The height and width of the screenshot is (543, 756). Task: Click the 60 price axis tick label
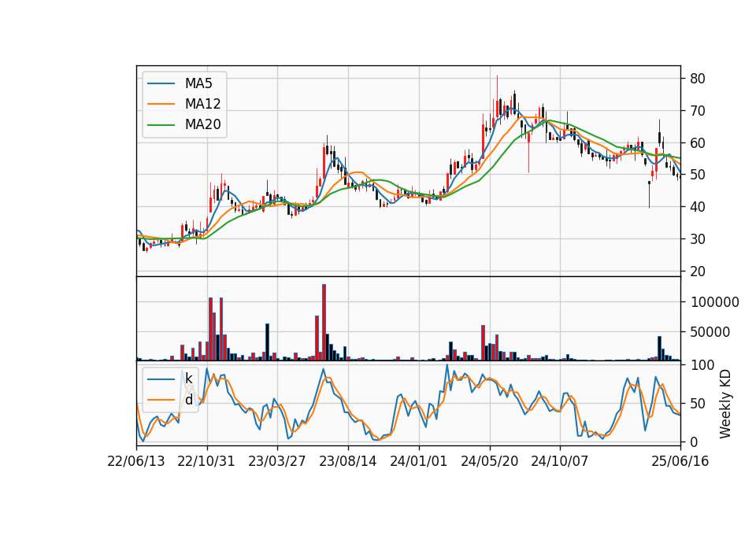[x=698, y=143]
